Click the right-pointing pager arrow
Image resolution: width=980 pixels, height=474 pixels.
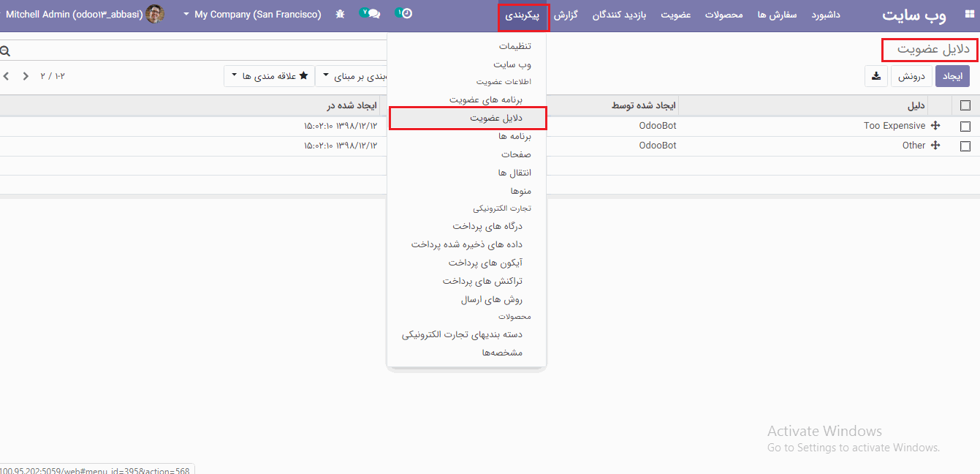coord(26,76)
